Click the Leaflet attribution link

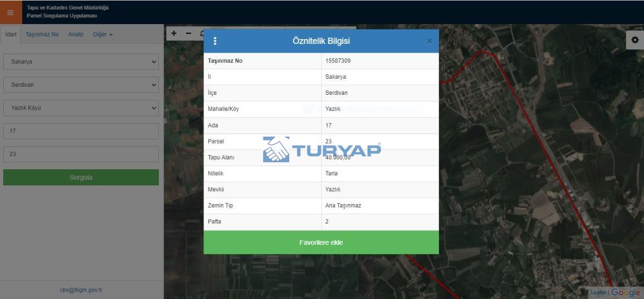pyautogui.click(x=598, y=293)
